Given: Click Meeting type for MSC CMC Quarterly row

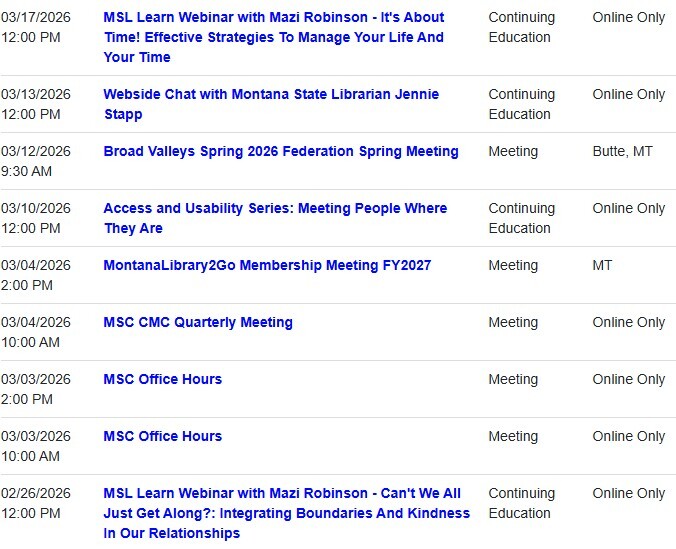Looking at the screenshot, I should click(513, 322).
